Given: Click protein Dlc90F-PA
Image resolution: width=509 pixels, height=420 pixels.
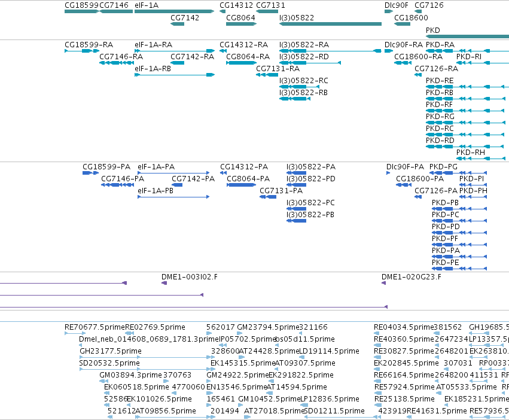Looking at the screenshot, I should point(406,167).
